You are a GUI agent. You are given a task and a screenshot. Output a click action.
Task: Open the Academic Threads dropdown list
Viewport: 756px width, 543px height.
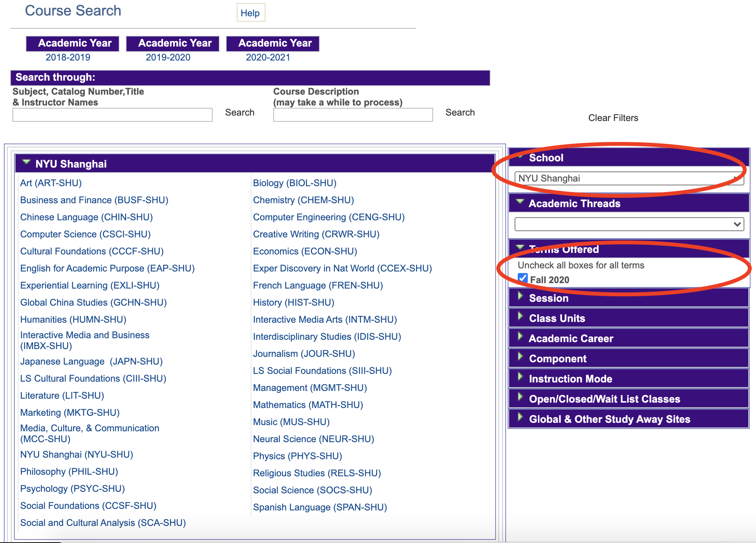coord(629,224)
